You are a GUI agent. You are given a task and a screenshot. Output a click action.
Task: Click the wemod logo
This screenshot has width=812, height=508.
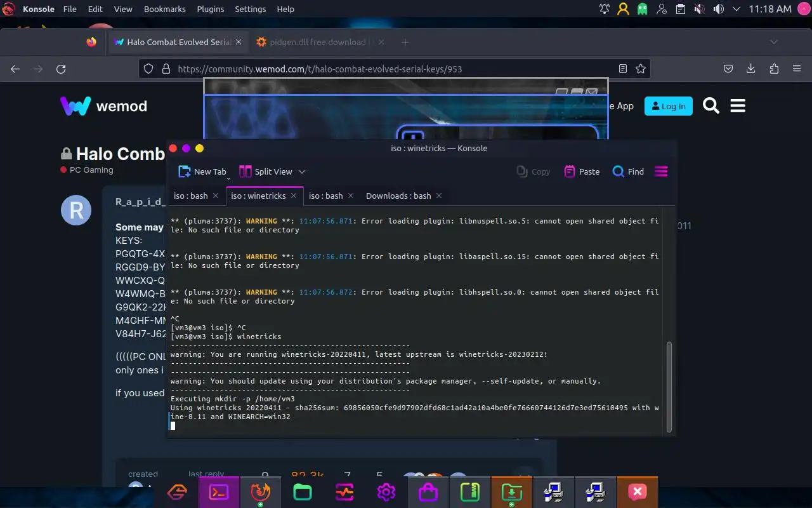[x=103, y=106]
